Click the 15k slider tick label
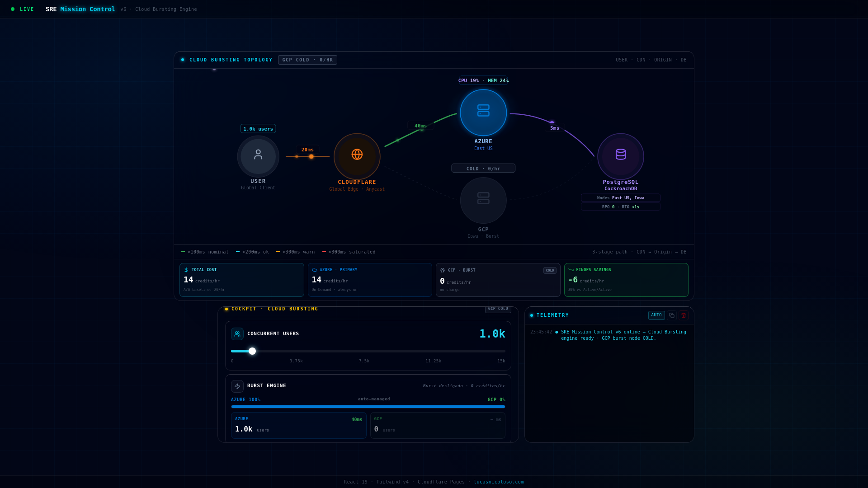Screen dimensions: 868x488 (501, 361)
